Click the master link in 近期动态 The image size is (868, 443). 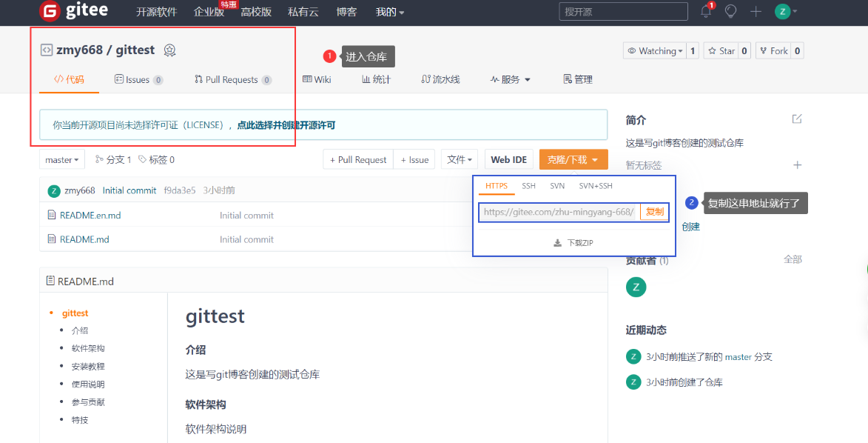pos(739,357)
